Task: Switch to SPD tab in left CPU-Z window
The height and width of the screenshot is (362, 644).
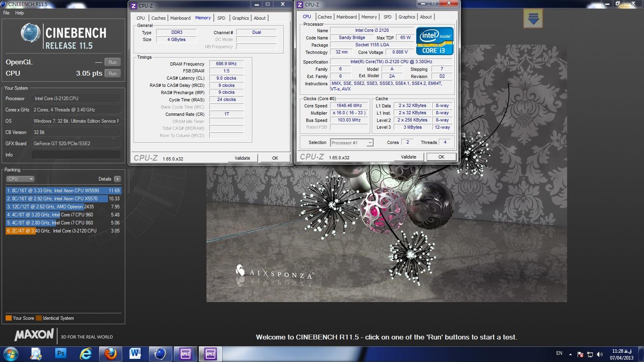Action: (221, 18)
